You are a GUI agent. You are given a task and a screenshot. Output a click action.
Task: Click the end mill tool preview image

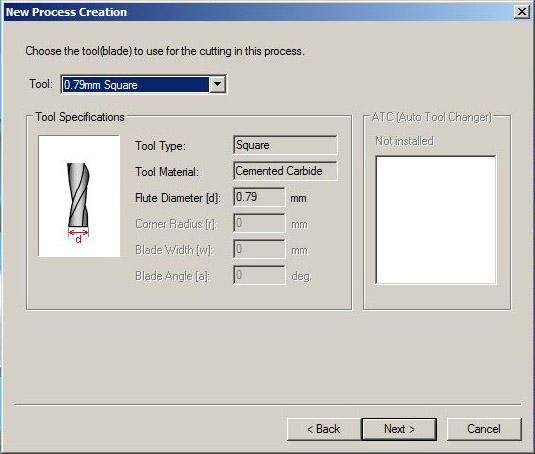pos(79,196)
